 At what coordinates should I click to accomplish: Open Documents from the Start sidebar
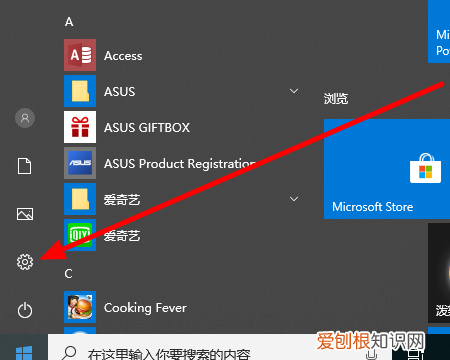pos(25,166)
